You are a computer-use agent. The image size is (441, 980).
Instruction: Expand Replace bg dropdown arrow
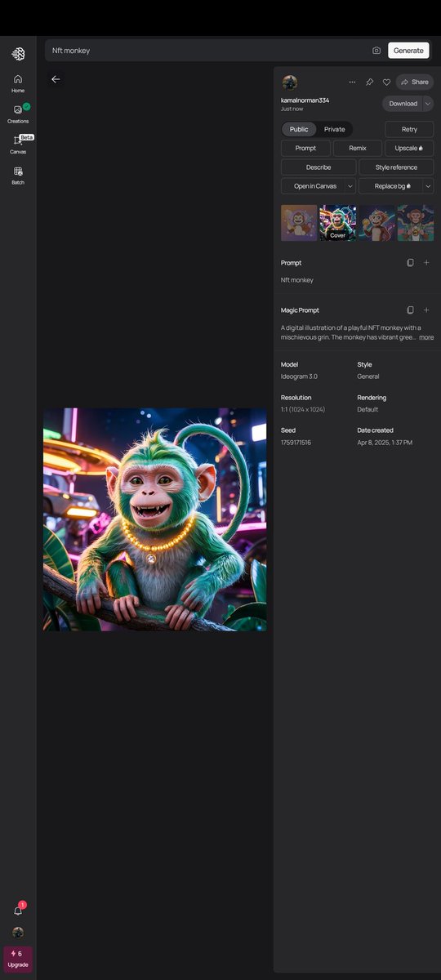(428, 186)
